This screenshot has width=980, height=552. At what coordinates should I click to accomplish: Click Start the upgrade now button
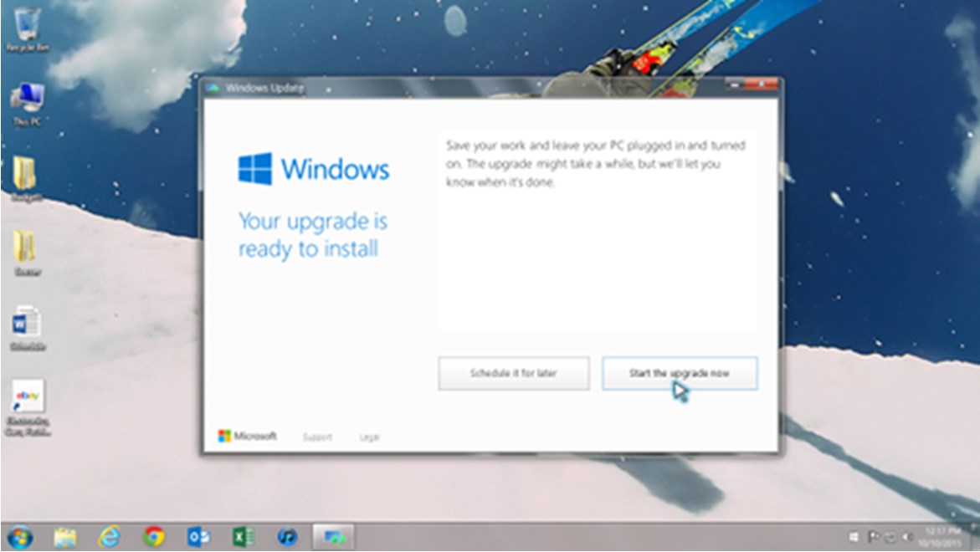click(680, 373)
